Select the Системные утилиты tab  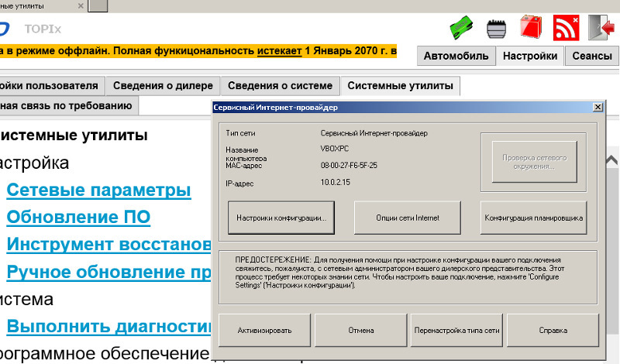point(400,86)
